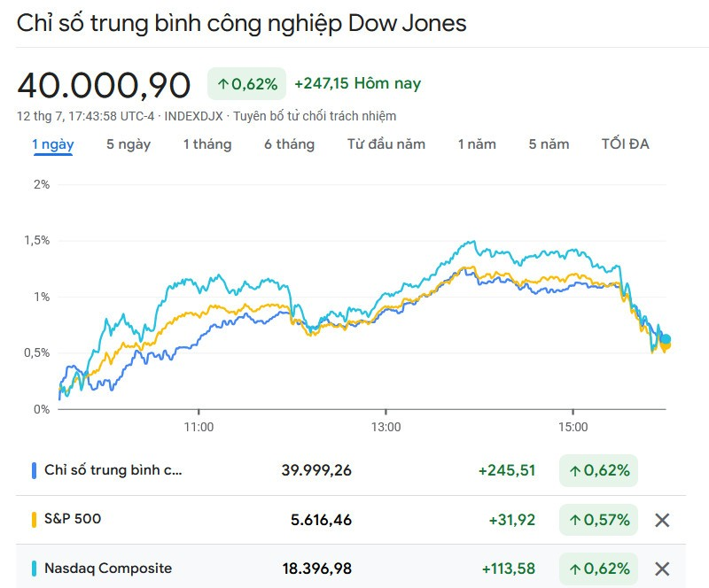Click the S&P 500 index name
This screenshot has height=588, width=709.
(73, 519)
